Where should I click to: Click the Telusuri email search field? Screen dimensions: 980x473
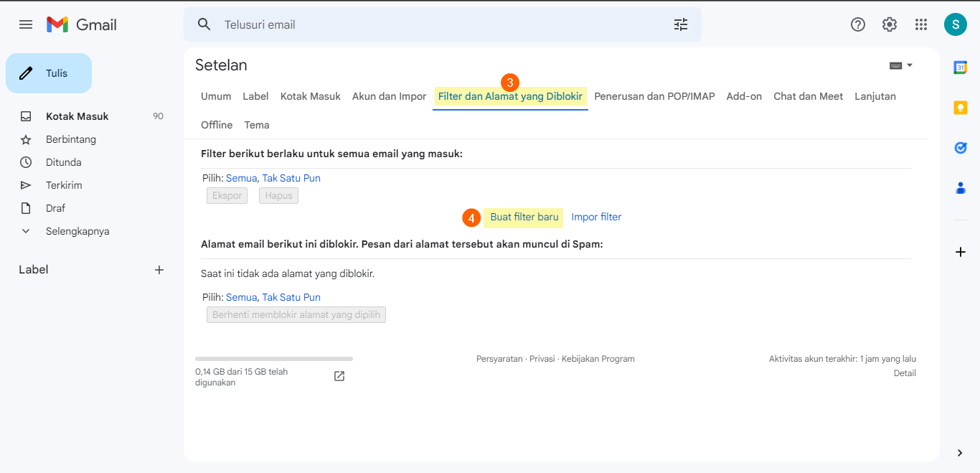click(x=430, y=24)
